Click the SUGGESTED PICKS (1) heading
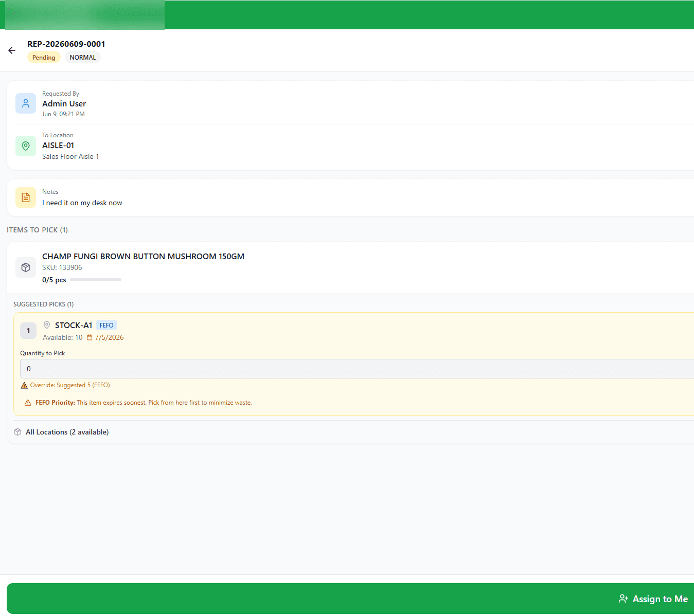The width and height of the screenshot is (694, 616). [x=43, y=304]
